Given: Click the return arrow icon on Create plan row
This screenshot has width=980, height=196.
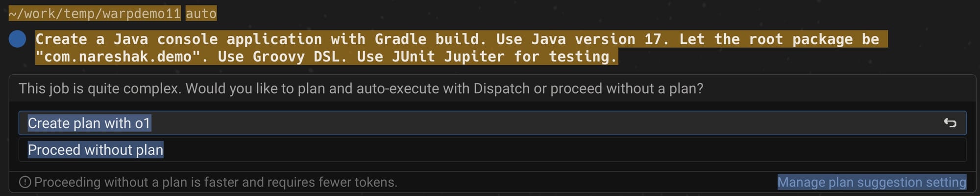Looking at the screenshot, I should coord(950,123).
